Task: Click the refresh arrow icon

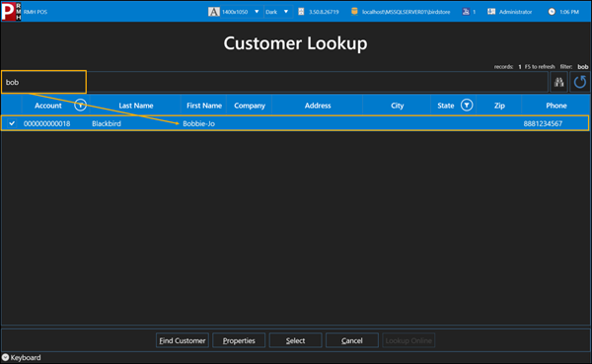Action: [580, 82]
